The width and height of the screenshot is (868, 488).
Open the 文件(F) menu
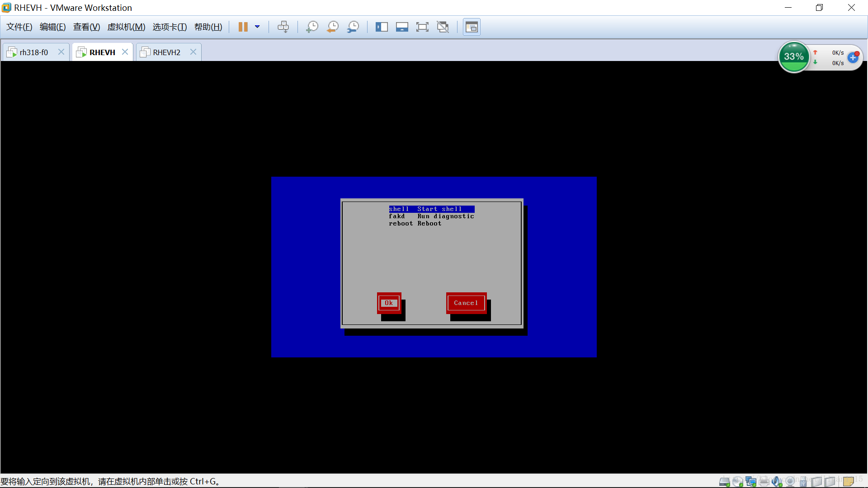tap(19, 27)
